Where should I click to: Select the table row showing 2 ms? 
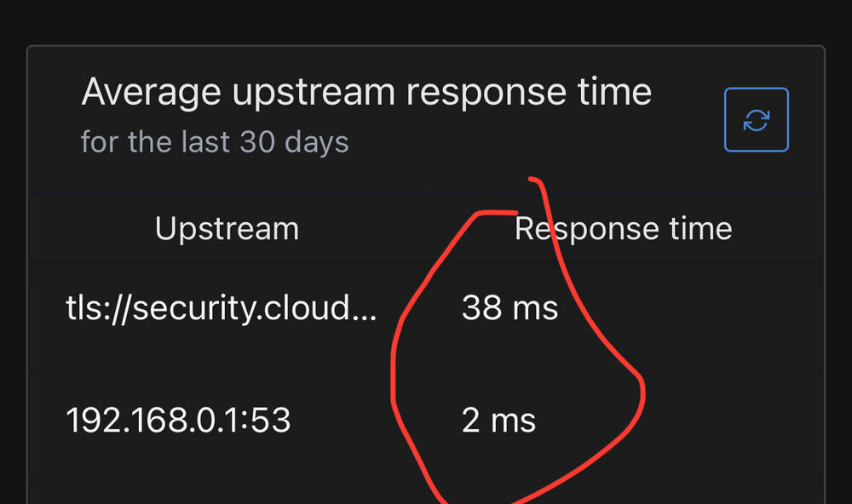pyautogui.click(x=426, y=421)
